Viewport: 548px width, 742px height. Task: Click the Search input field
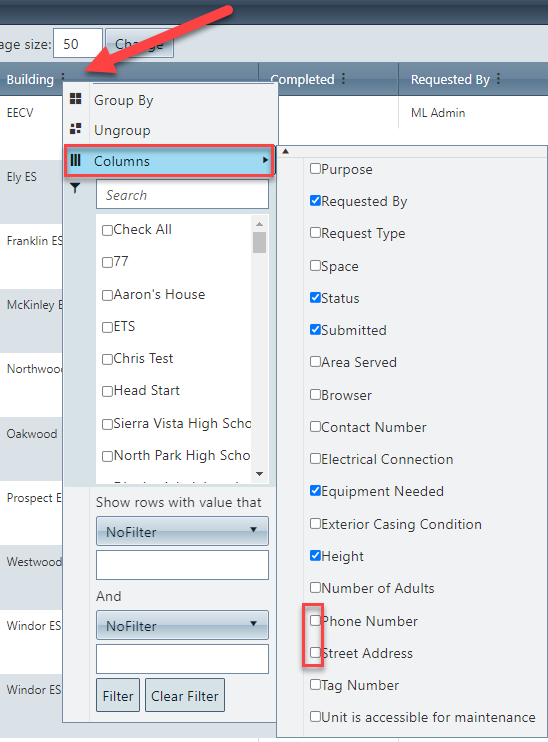click(x=182, y=194)
